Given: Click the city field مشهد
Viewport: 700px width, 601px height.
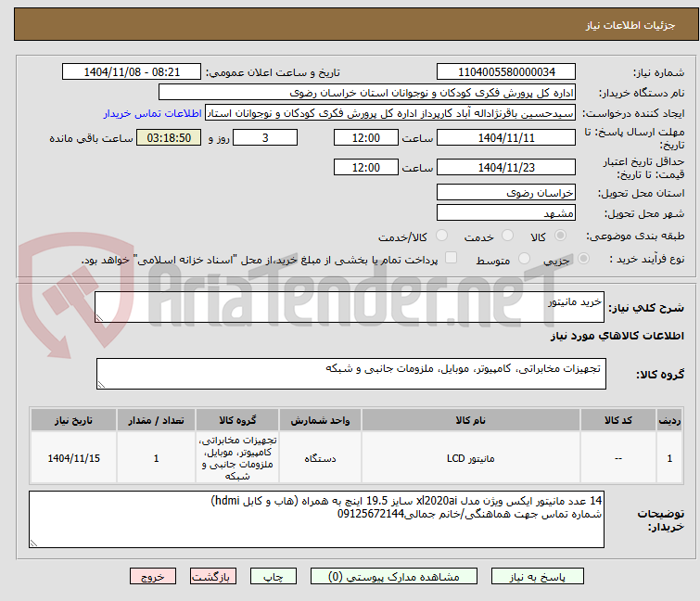Looking at the screenshot, I should (506, 212).
